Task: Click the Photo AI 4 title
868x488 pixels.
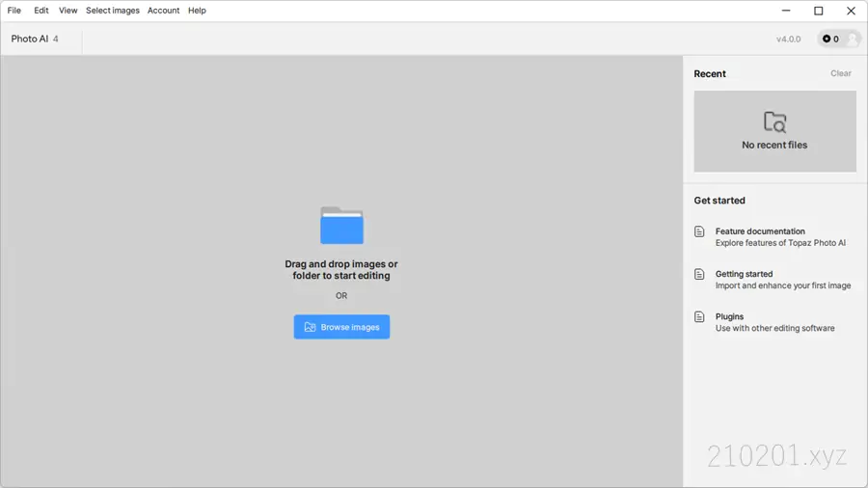Action: click(x=35, y=39)
